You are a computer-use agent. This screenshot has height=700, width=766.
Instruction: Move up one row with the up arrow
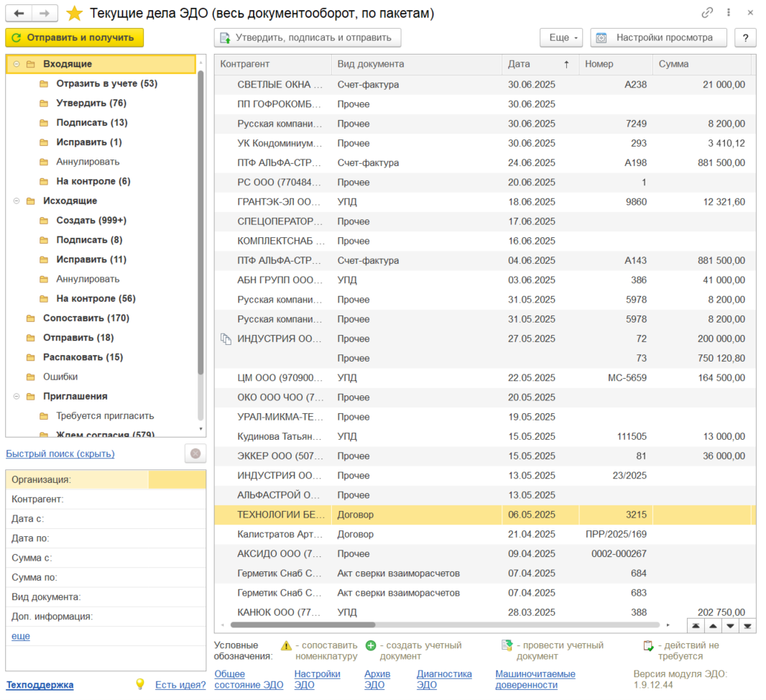pyautogui.click(x=714, y=626)
